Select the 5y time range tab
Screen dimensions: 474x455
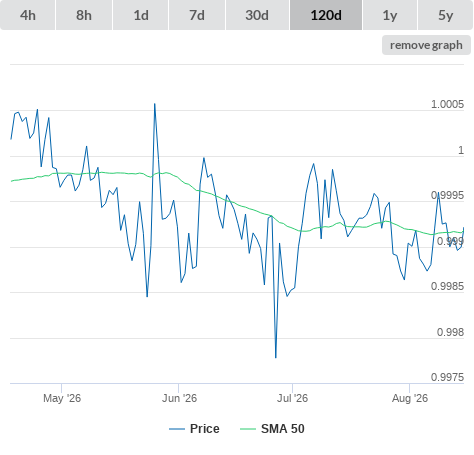click(446, 15)
